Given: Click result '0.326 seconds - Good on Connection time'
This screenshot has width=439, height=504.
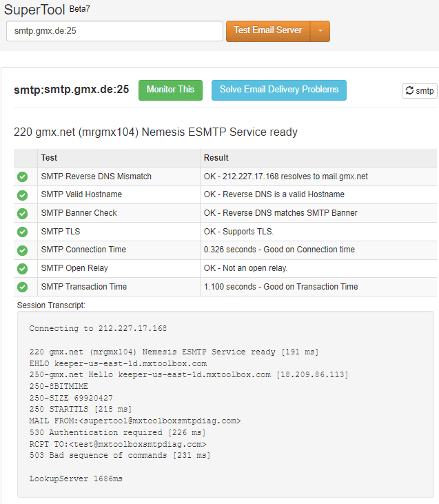Looking at the screenshot, I should 279,250.
